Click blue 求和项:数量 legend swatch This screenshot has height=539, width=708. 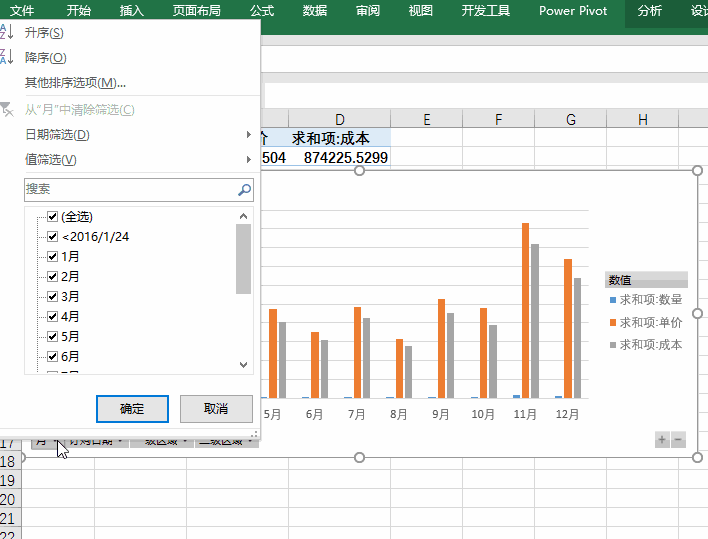pos(613,300)
